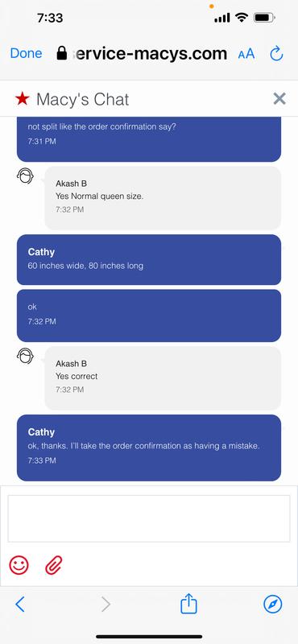Go back using the browser back arrow
Screen dimensions: 298x644
coord(19,605)
